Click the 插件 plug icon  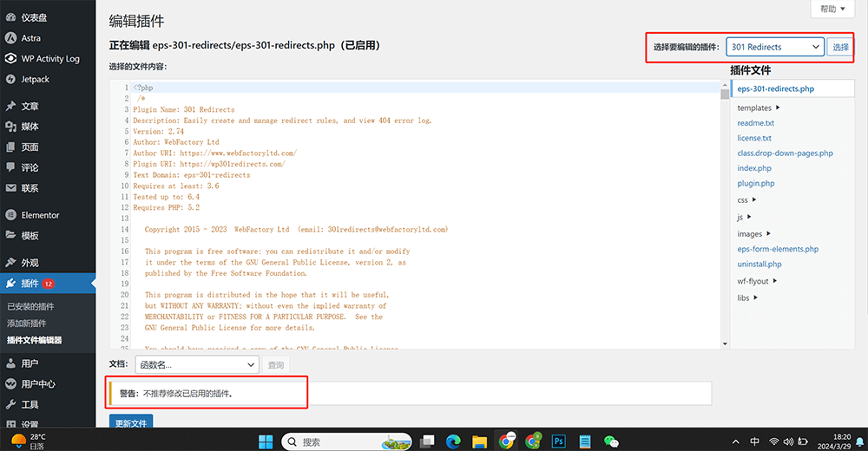click(10, 284)
